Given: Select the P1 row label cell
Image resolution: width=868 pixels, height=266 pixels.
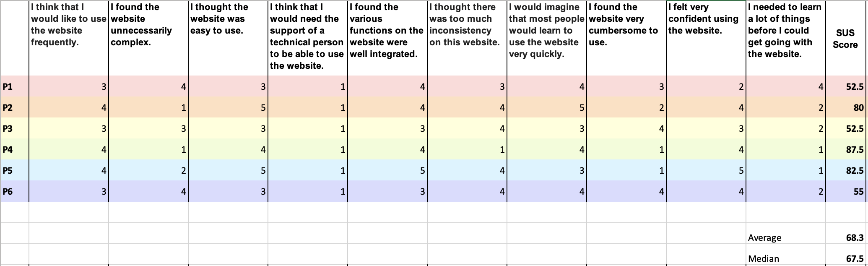Looking at the screenshot, I should 14,87.
